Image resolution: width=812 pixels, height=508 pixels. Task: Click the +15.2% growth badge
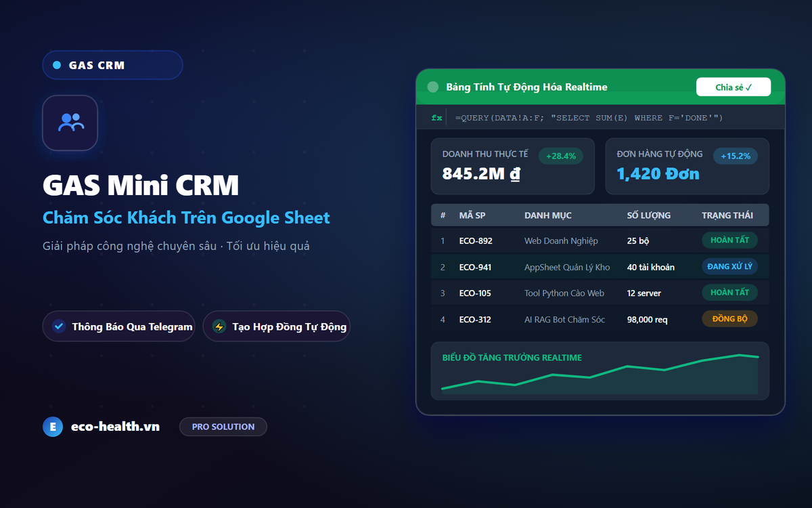tap(736, 156)
